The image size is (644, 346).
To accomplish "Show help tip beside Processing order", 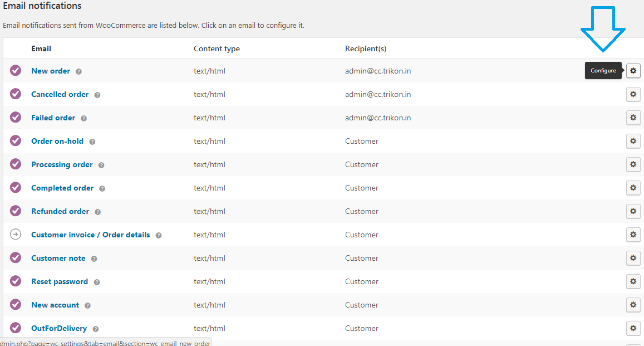I will point(101,165).
